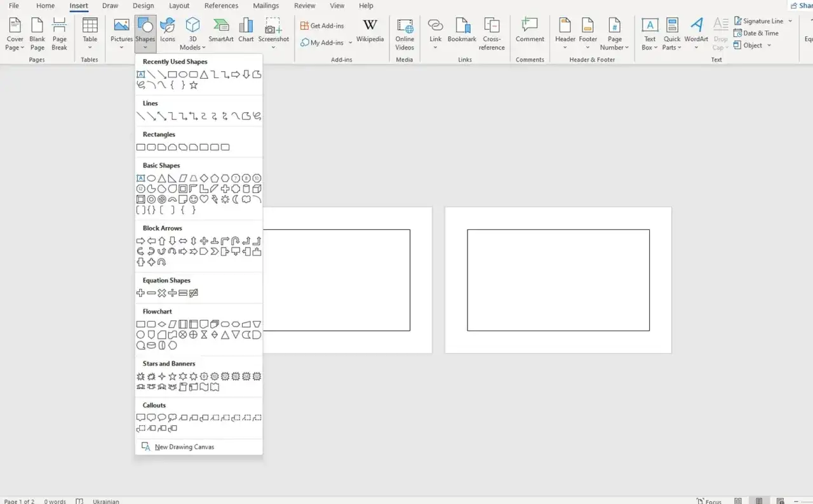This screenshot has width=813, height=504.
Task: Pick the not-equal sign equation shape
Action: click(x=193, y=293)
